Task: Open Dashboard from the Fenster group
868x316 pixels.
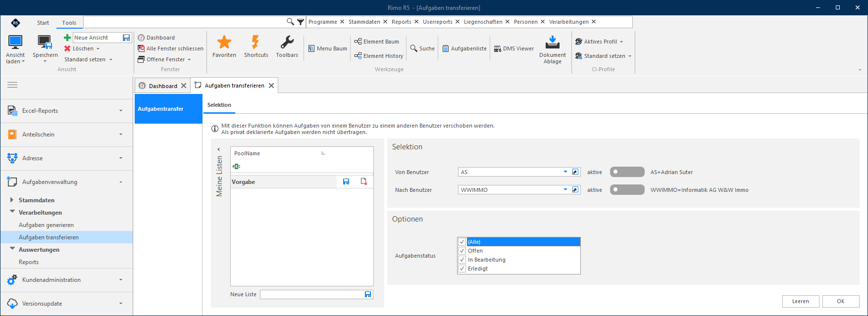Action: [x=156, y=38]
